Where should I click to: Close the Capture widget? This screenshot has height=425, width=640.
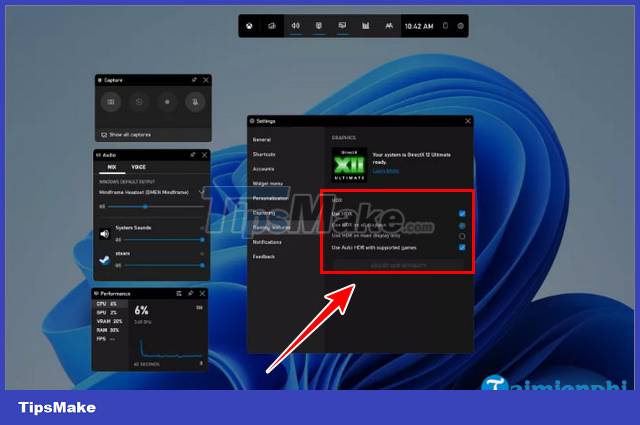pos(206,80)
